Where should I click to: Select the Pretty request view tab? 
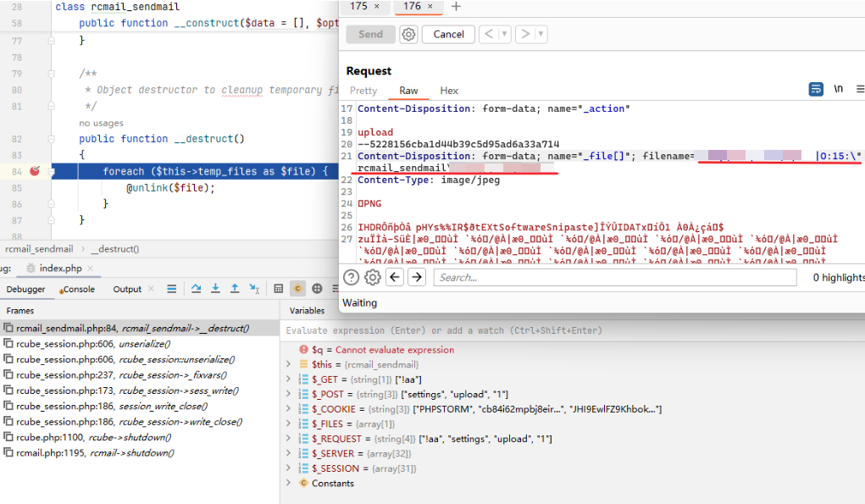pyautogui.click(x=363, y=91)
